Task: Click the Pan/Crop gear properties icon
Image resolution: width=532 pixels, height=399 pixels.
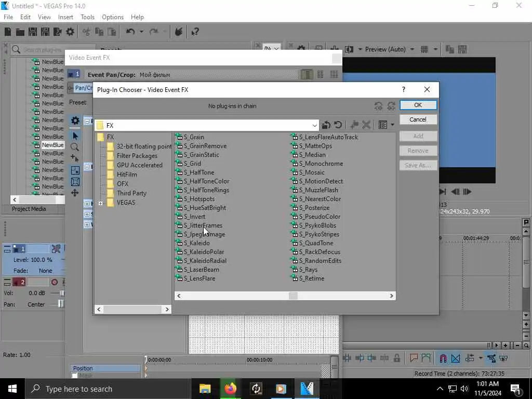Action: [75, 121]
